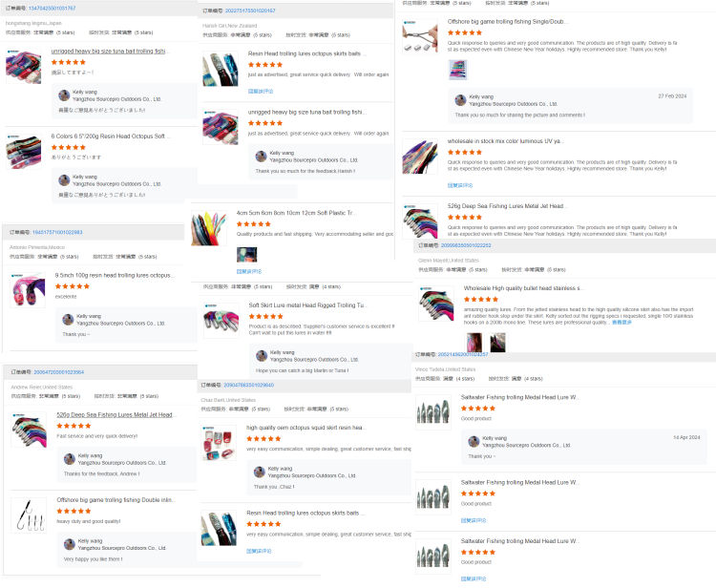Open product image for 'high quality oem octopus squid skirt'
Image resolution: width=716 pixels, height=588 pixels.
pyautogui.click(x=219, y=442)
